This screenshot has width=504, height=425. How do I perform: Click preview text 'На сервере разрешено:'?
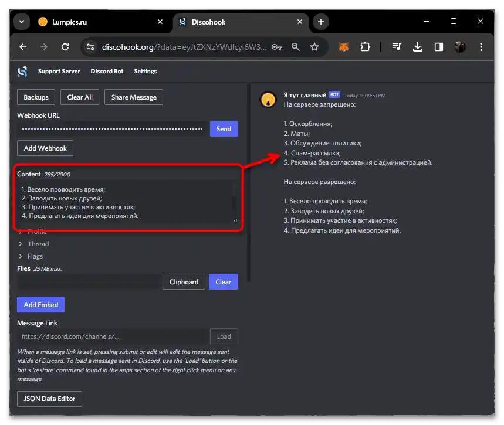(320, 182)
